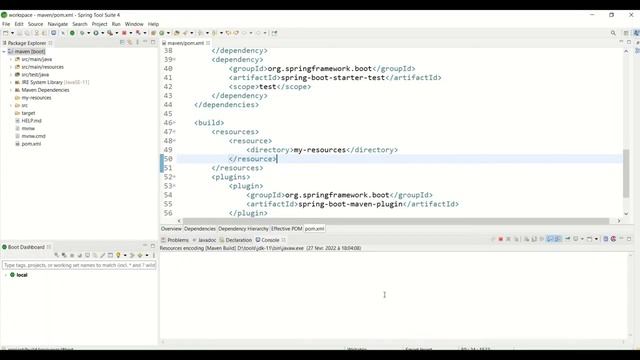Switch to the Dependency Hierarchy tab

[243, 229]
